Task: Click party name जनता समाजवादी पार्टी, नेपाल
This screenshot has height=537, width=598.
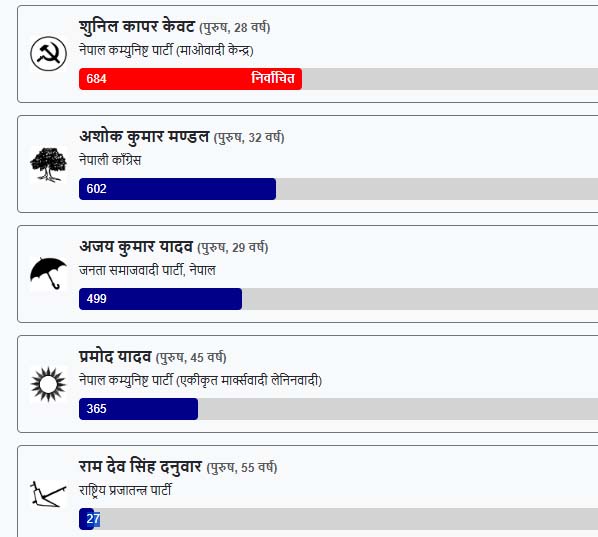Action: click(x=147, y=270)
